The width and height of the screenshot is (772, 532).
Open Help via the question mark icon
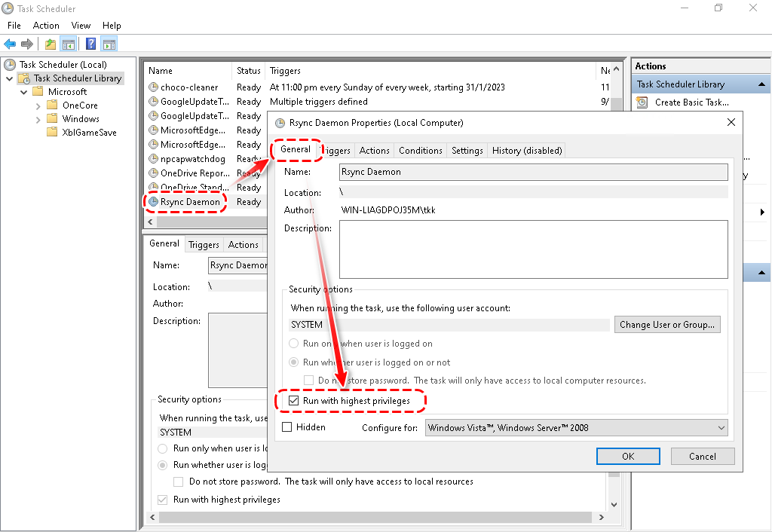(x=90, y=44)
